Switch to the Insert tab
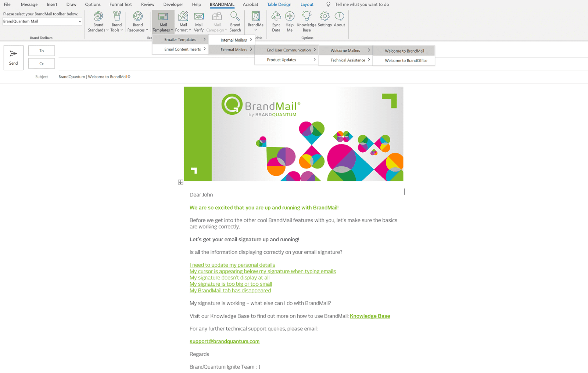 click(52, 4)
